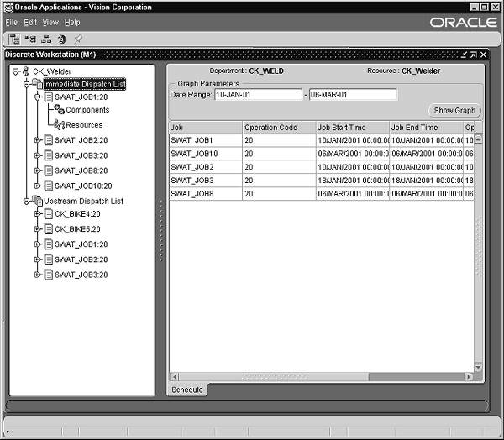Select the SWAT_JOB10 cell in Job column
The height and width of the screenshot is (440, 504).
(x=206, y=154)
